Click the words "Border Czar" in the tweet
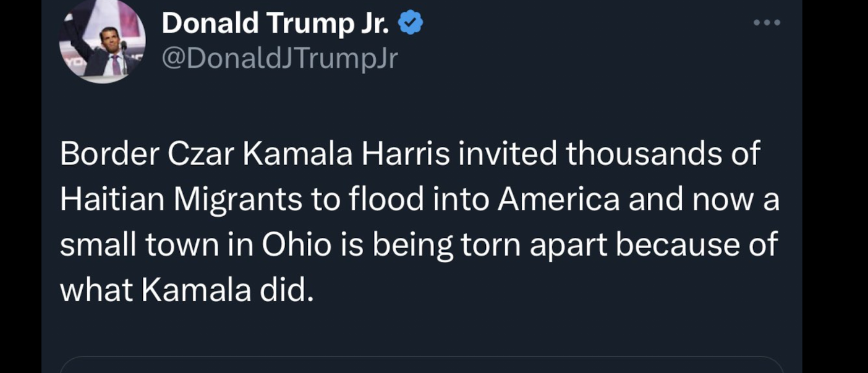Image resolution: width=868 pixels, height=373 pixels. (147, 154)
